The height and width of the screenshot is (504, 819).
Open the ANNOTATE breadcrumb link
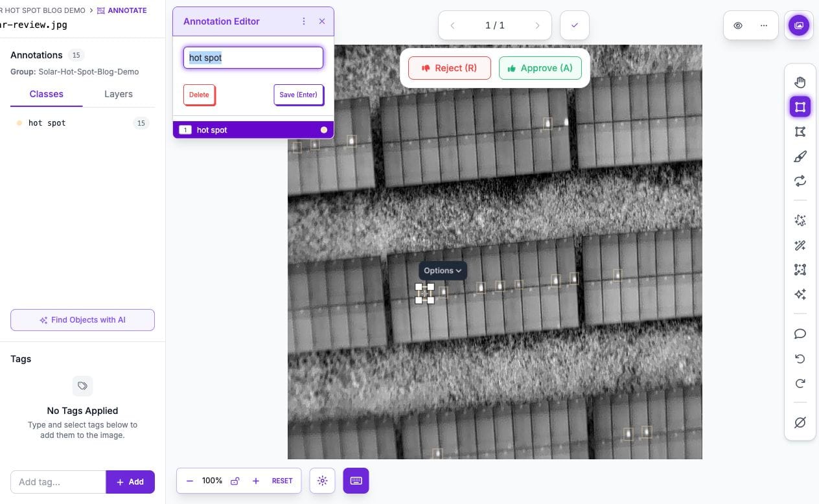tap(122, 10)
